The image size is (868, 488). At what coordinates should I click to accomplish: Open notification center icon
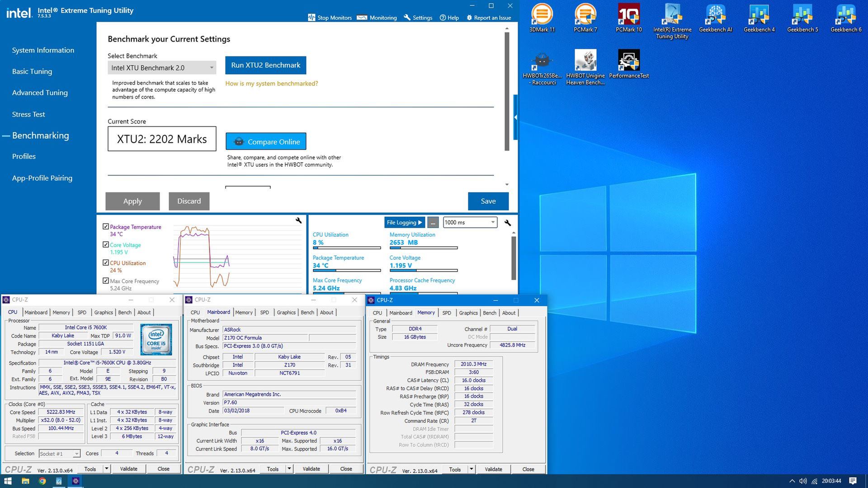coord(853,481)
